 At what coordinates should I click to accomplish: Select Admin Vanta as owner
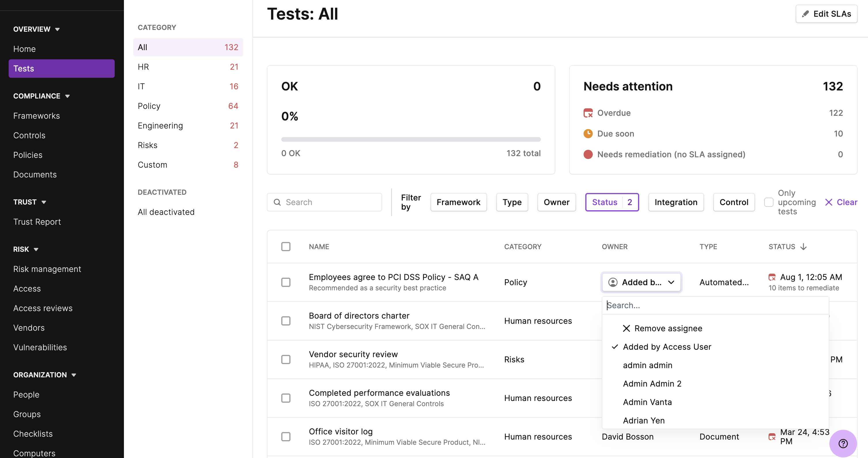715,402
